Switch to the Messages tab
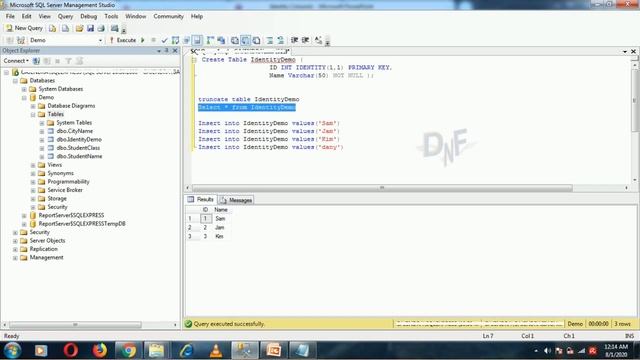This screenshot has width=640, height=360. click(236, 200)
